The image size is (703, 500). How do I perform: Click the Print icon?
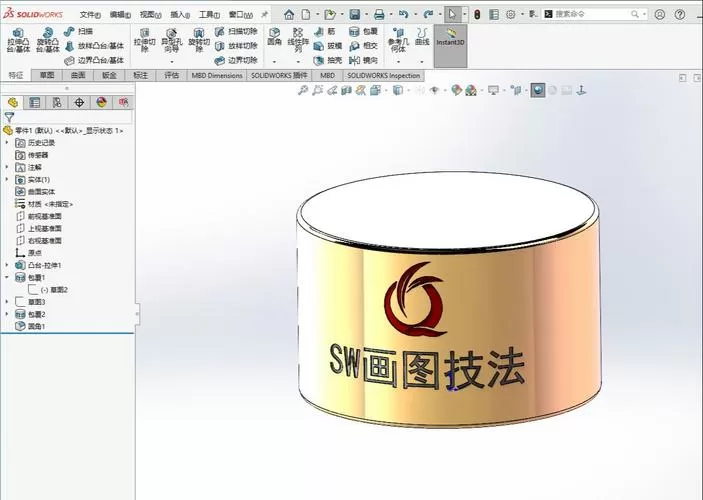(x=379, y=14)
